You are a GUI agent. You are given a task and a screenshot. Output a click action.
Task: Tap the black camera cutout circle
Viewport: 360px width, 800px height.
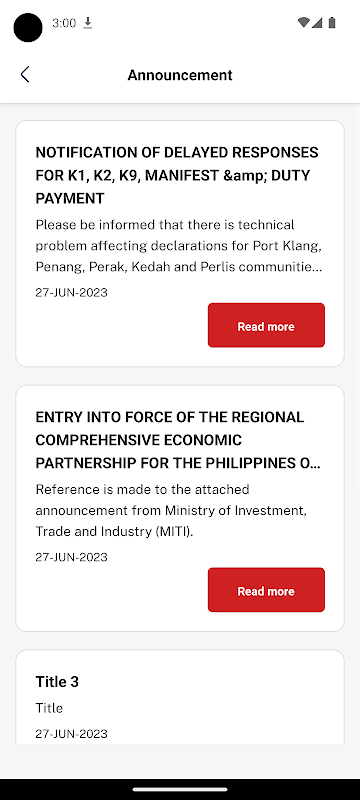[x=28, y=28]
